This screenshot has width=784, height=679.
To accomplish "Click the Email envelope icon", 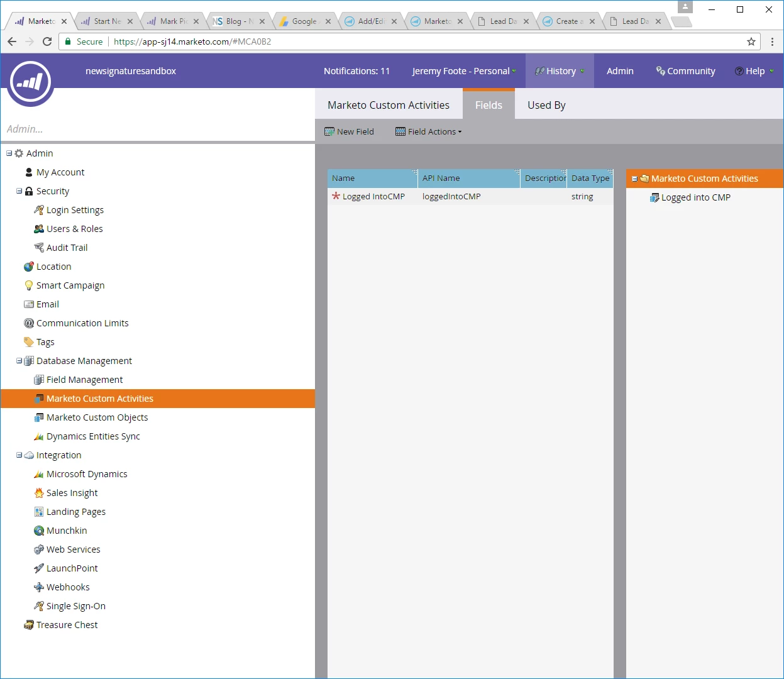I will click(29, 304).
